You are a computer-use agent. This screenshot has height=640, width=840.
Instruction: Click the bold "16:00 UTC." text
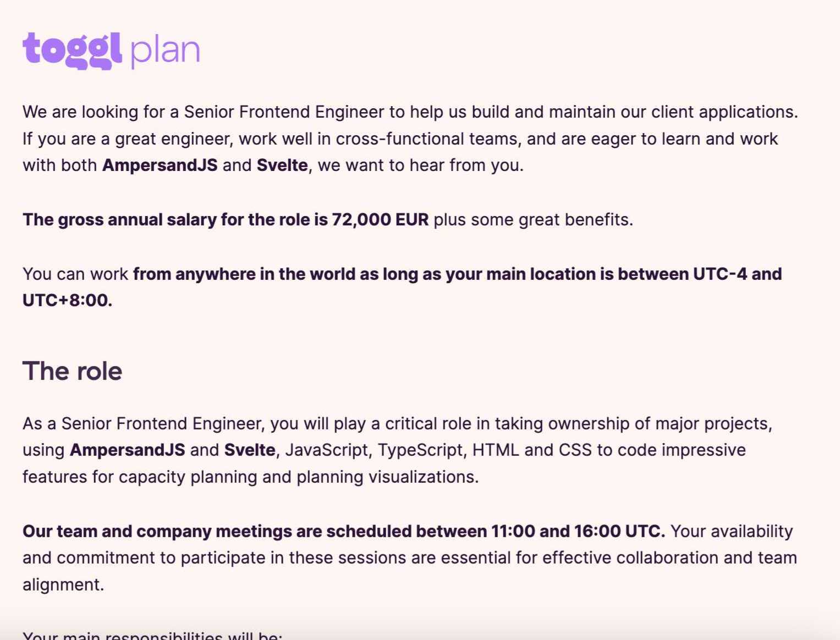click(x=619, y=531)
